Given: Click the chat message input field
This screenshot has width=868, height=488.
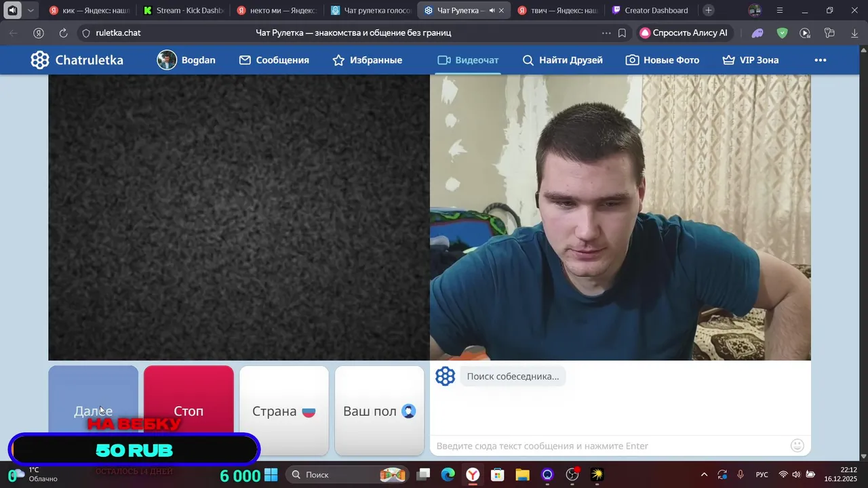Looking at the screenshot, I should (610, 445).
